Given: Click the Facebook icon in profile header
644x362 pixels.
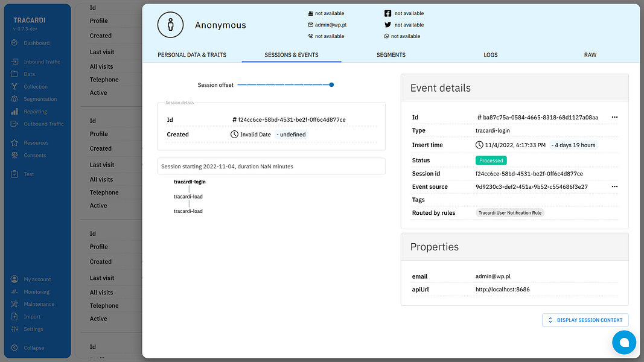Looking at the screenshot, I should tap(387, 13).
